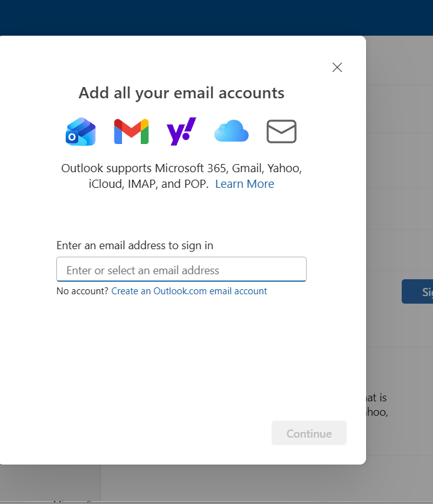Click 'Enter an email address to sign in' label
The width and height of the screenshot is (433, 504).
[x=135, y=245]
